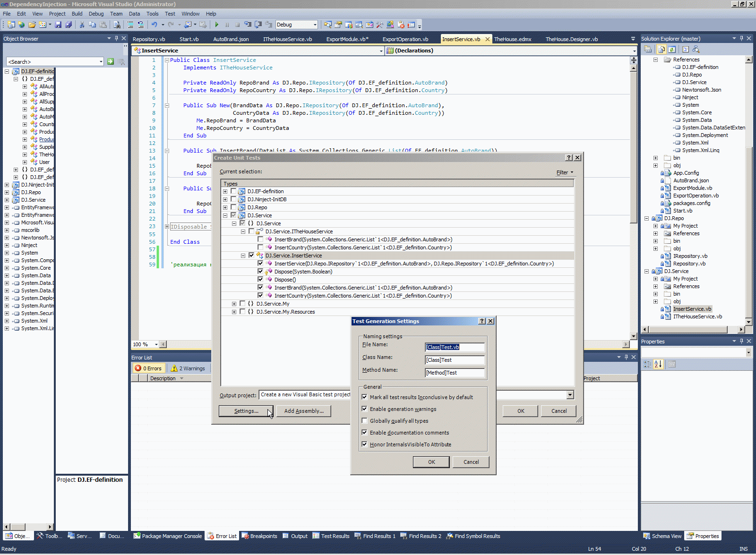The height and width of the screenshot is (555, 756).
Task: Disable the Enable generation warnings checkbox
Action: pyautogui.click(x=364, y=409)
